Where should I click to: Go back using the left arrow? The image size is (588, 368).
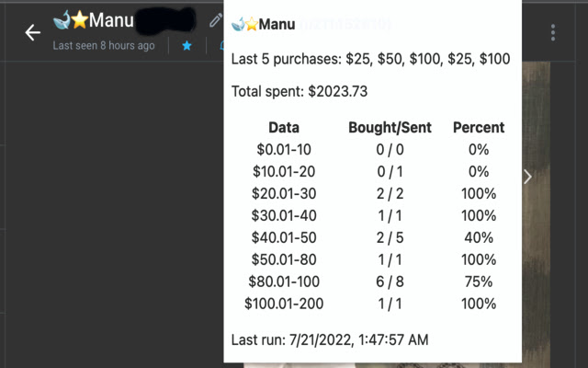click(x=33, y=33)
